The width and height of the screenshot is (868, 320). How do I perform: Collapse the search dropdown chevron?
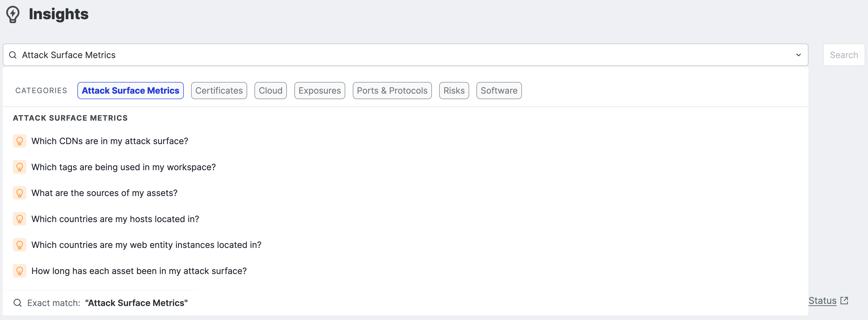(798, 55)
